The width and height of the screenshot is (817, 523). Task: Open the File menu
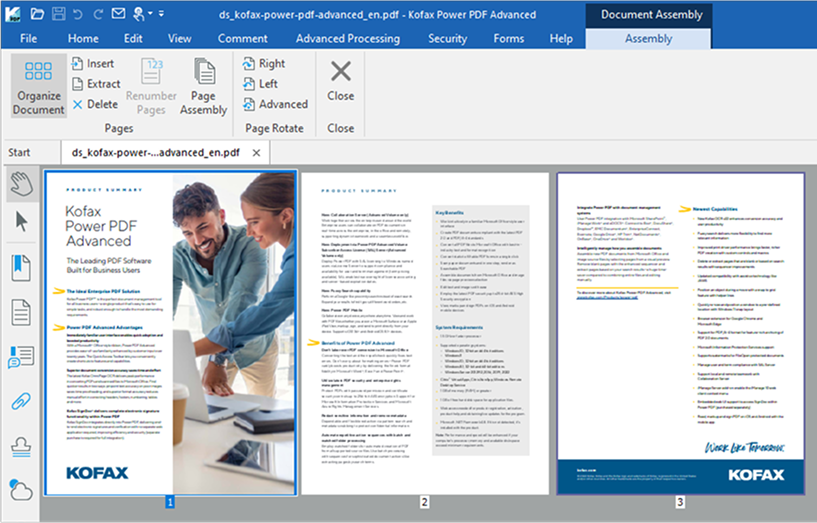[29, 39]
